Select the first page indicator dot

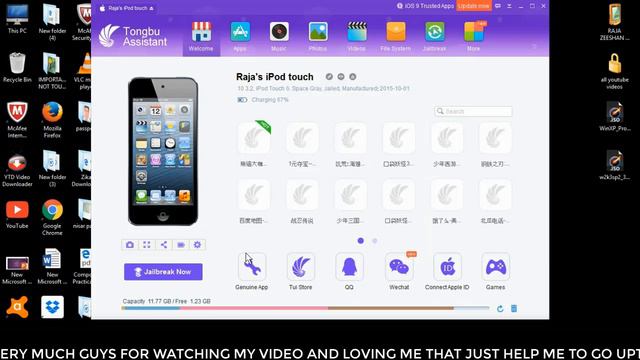[360, 241]
